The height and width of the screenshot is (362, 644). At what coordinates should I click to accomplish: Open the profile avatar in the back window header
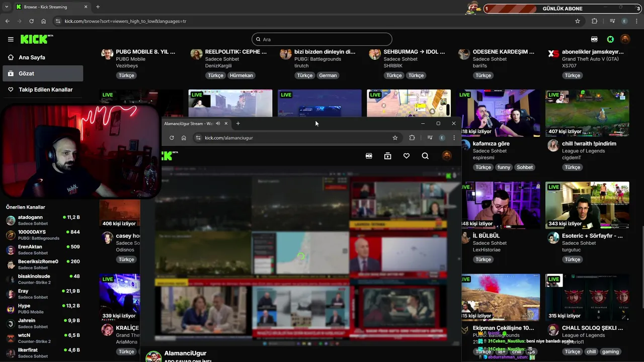tap(625, 39)
